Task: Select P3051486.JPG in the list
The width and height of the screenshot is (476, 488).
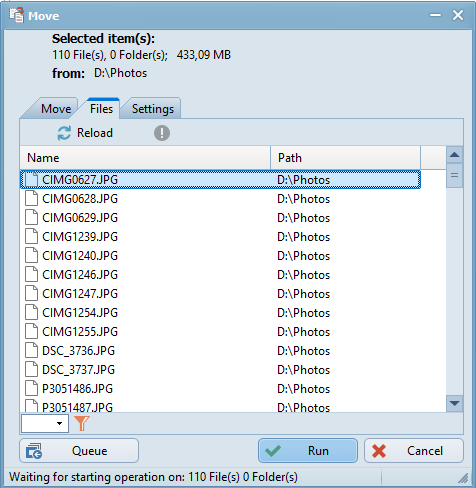Action: (220, 389)
